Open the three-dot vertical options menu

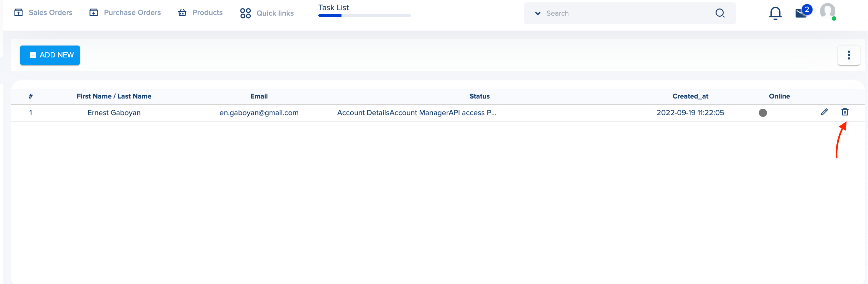(x=849, y=55)
